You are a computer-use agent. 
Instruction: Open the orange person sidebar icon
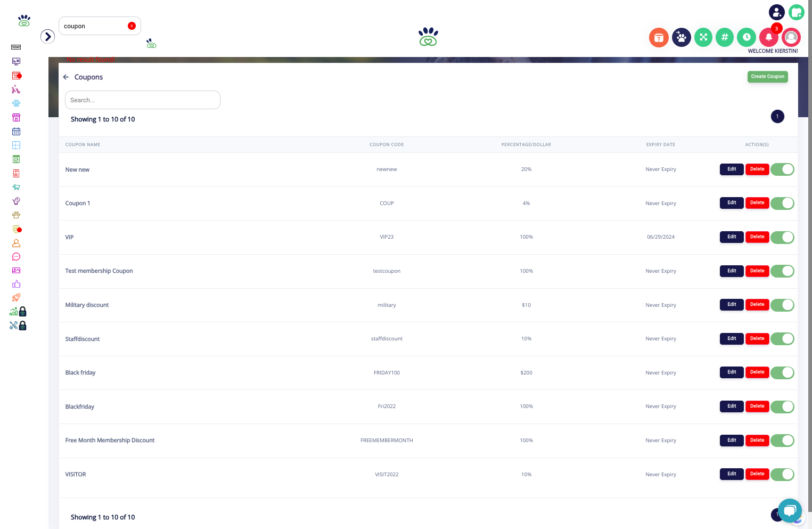16,243
